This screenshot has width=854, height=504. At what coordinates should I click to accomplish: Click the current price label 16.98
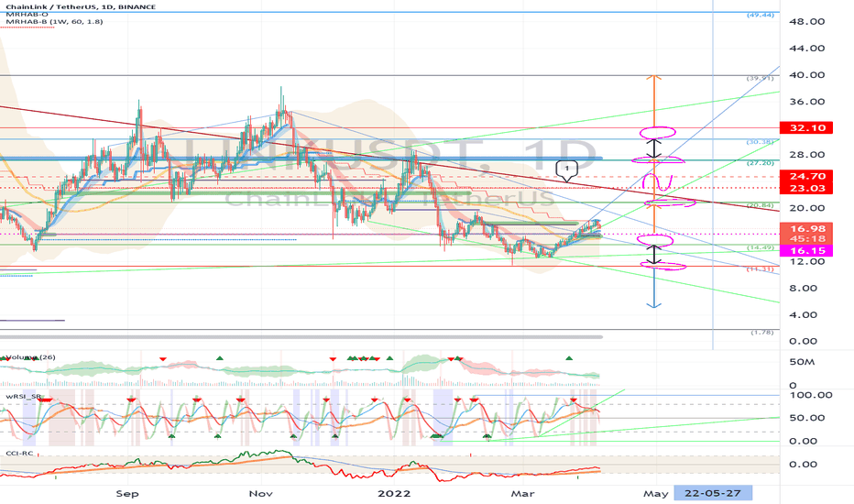806,229
